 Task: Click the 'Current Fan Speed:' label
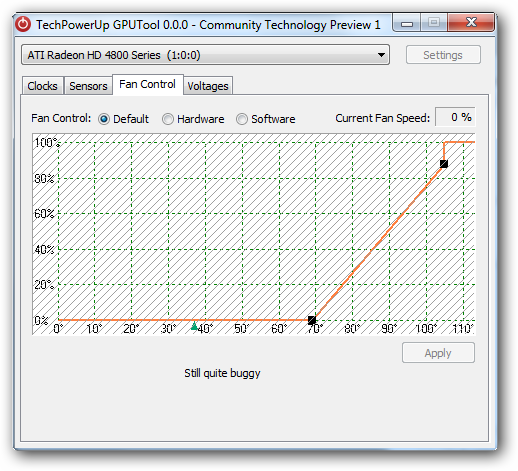(383, 118)
